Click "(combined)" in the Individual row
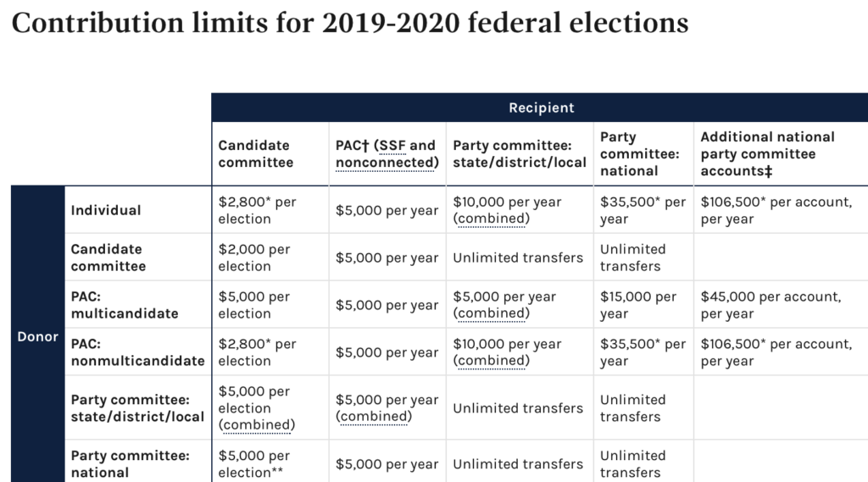The image size is (868, 482). pyautogui.click(x=491, y=219)
